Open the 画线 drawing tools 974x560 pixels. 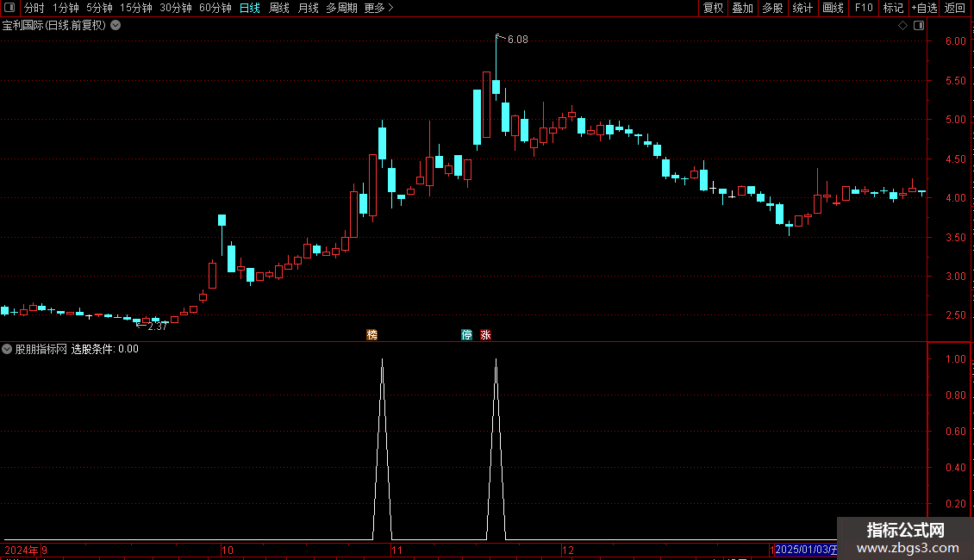click(833, 8)
